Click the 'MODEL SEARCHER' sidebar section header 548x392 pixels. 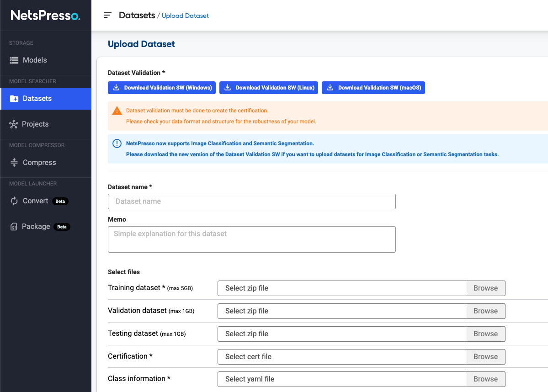point(32,81)
